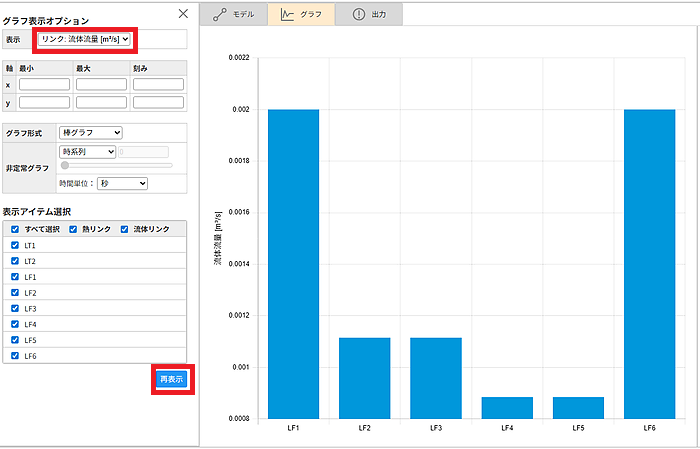700x449 pixels.
Task: Uncheck the LF6 item checkbox
Action: [14, 356]
